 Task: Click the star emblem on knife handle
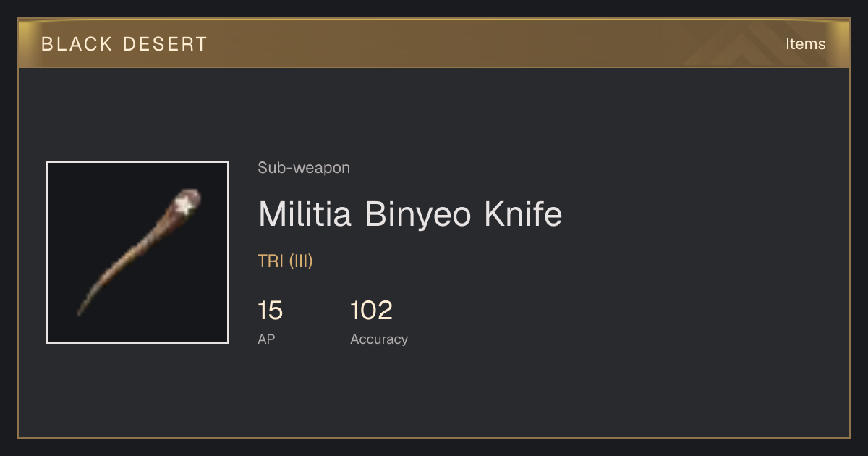185,205
